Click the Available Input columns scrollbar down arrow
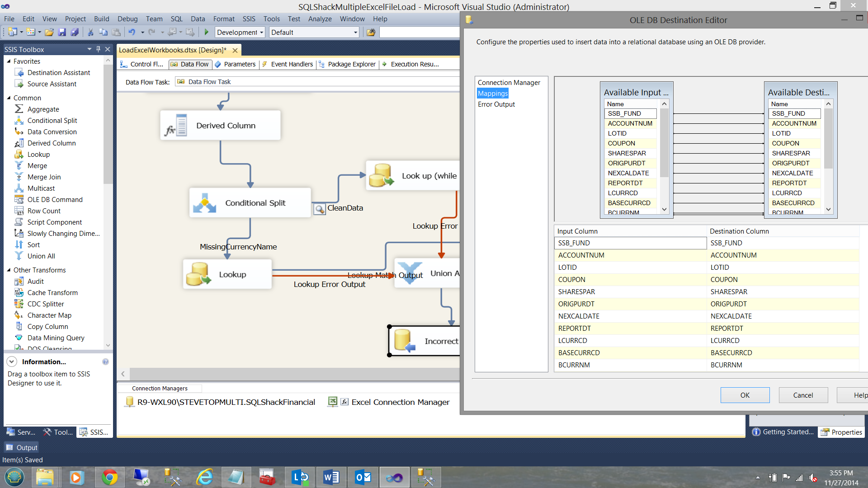Image resolution: width=868 pixels, height=488 pixels. 664,209
